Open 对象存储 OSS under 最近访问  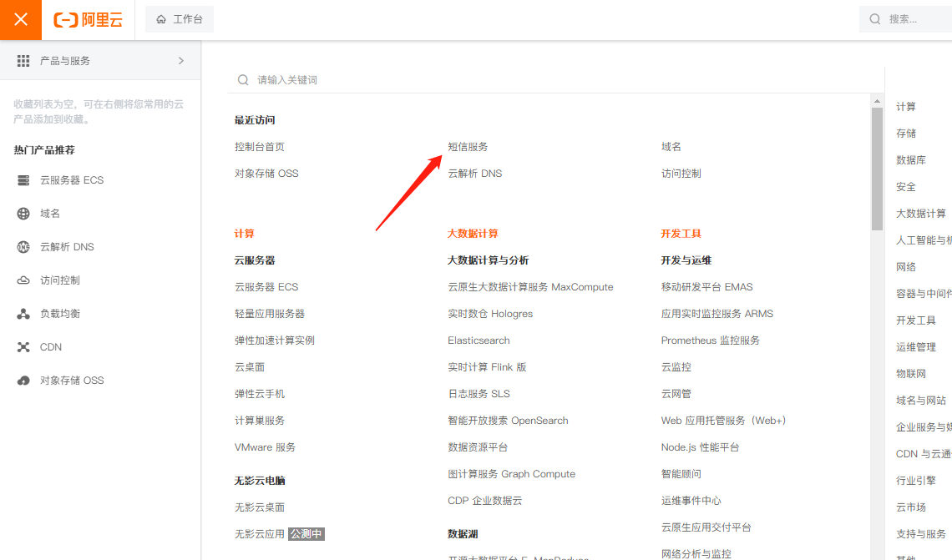click(x=266, y=174)
